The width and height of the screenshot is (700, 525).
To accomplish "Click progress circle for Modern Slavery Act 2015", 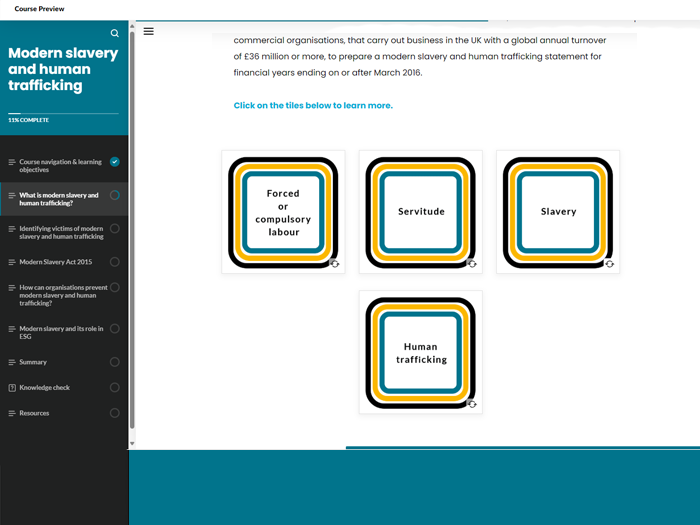I will click(115, 262).
